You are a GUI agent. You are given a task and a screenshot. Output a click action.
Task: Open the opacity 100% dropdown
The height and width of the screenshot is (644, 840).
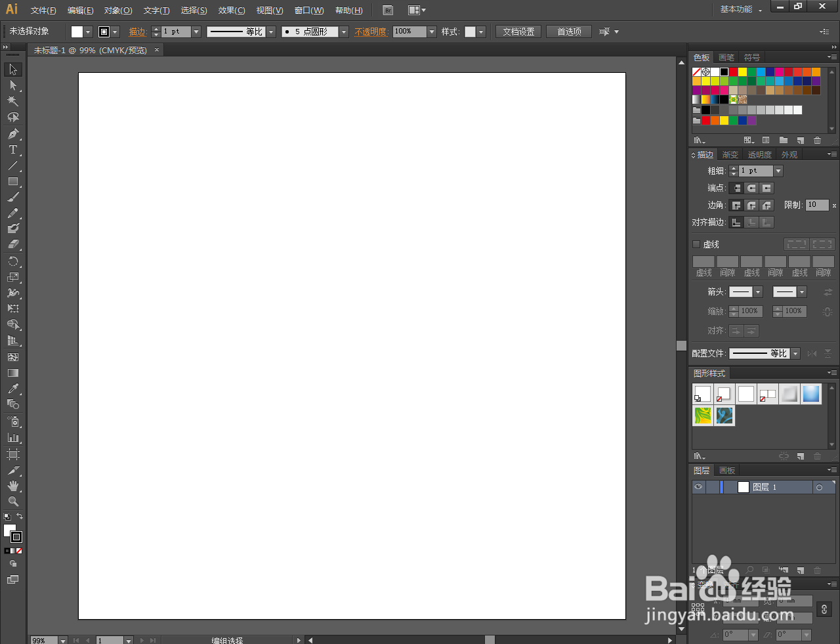coord(432,32)
